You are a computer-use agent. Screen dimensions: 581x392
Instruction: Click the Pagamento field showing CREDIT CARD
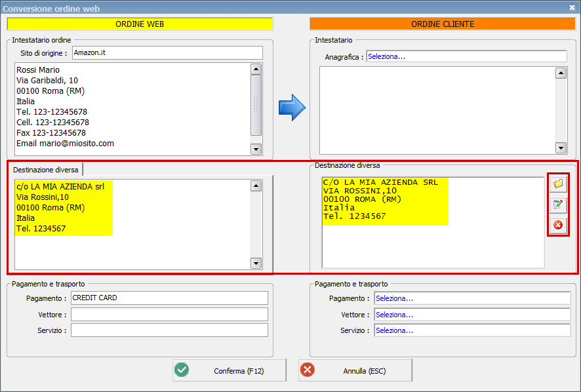point(169,298)
